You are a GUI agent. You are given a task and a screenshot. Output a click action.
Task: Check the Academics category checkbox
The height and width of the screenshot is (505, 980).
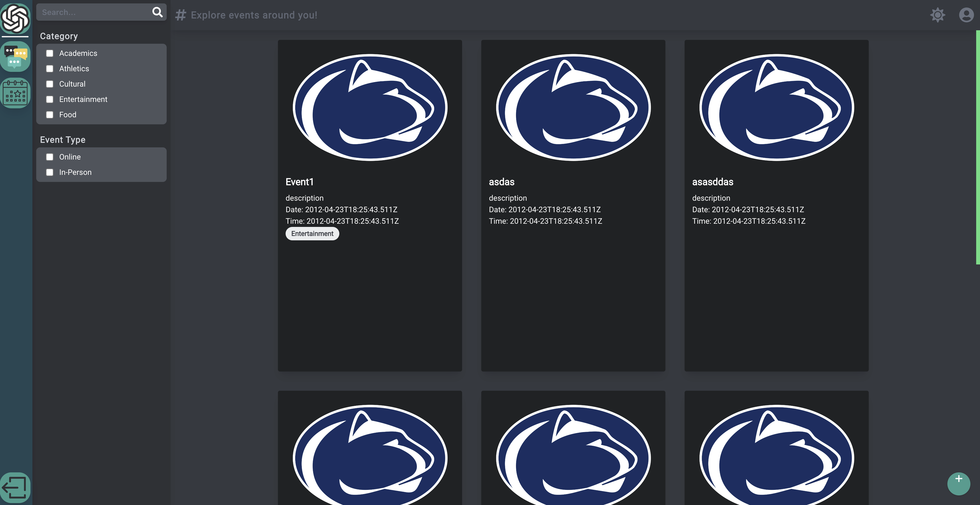49,53
